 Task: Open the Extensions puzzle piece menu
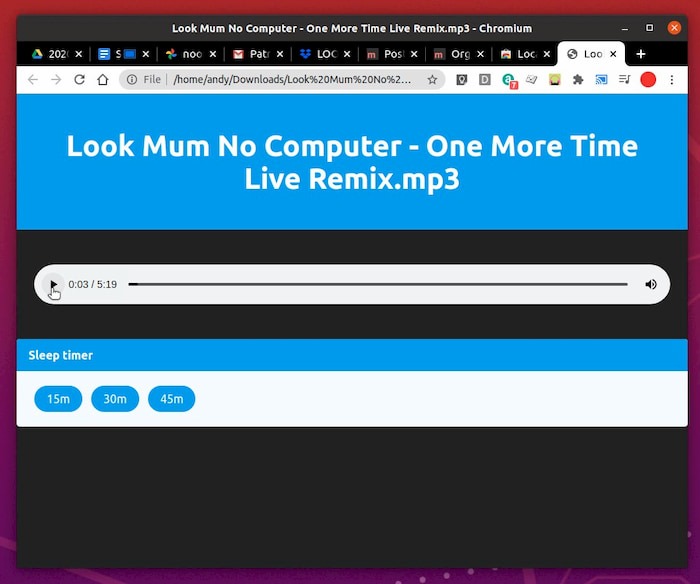tap(578, 79)
